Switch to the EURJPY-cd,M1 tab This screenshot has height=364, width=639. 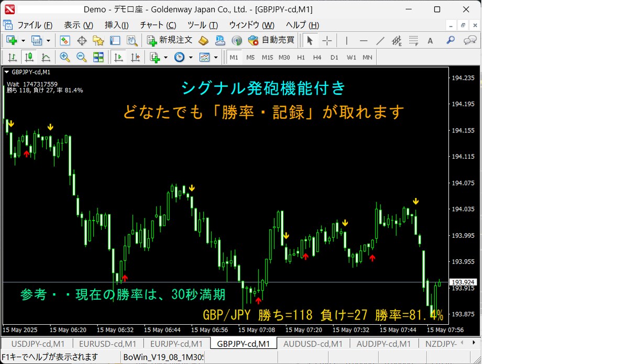[177, 344]
